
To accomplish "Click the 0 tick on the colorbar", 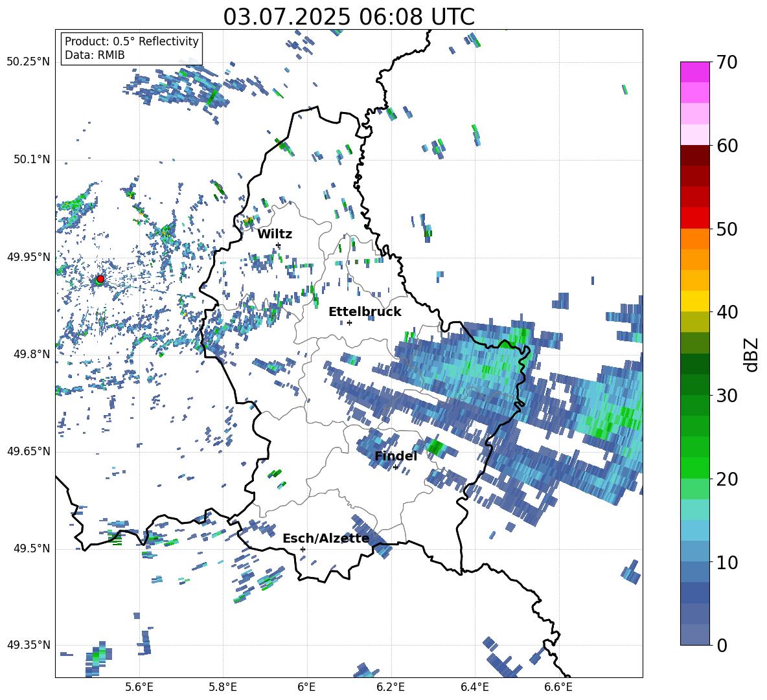I will coord(722,645).
